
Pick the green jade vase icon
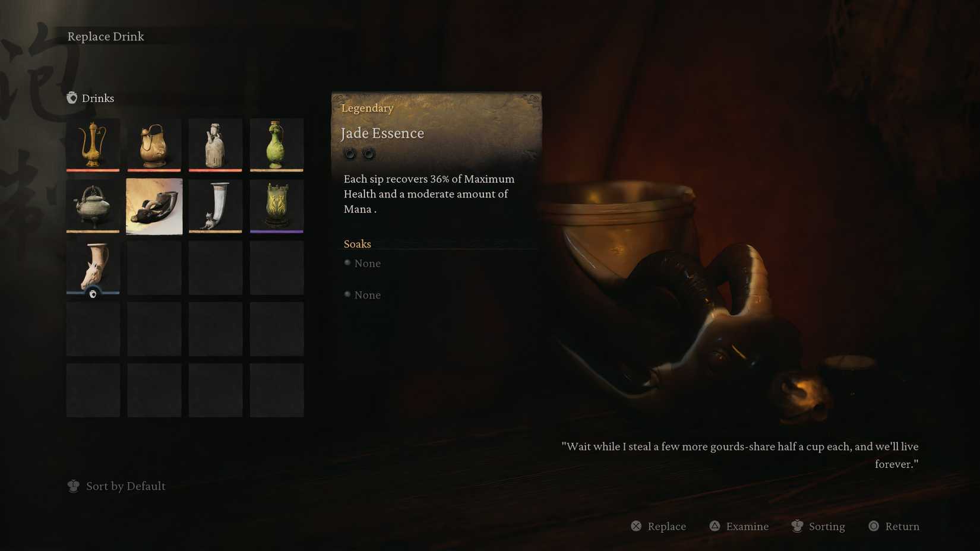(276, 145)
